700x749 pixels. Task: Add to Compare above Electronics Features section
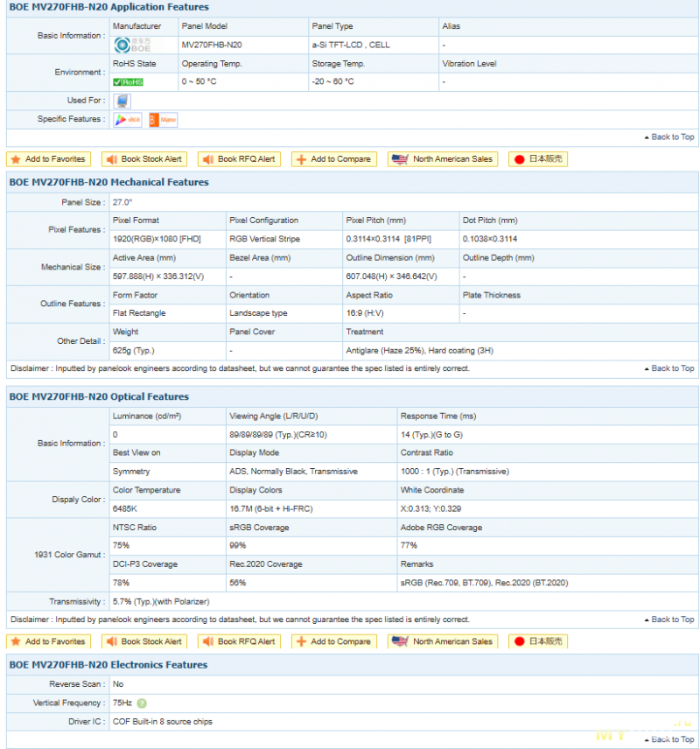click(x=333, y=641)
